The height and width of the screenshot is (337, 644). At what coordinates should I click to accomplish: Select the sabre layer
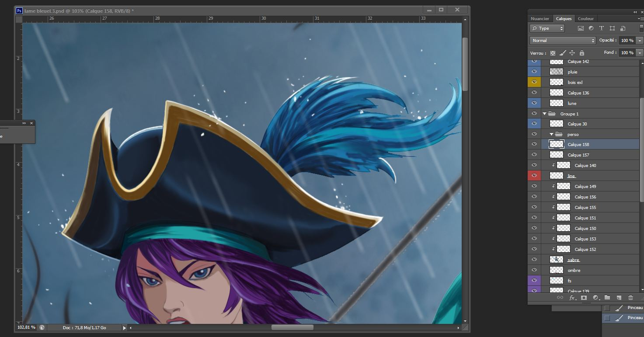tap(573, 260)
